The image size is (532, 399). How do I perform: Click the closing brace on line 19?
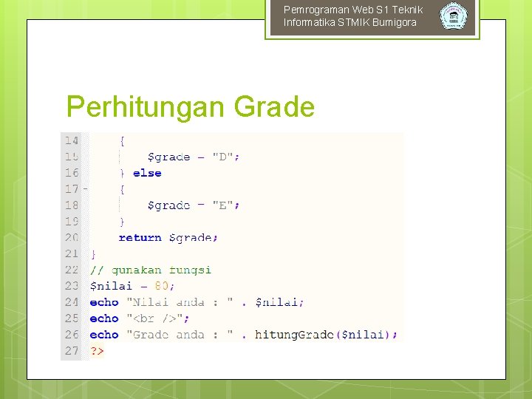122,222
